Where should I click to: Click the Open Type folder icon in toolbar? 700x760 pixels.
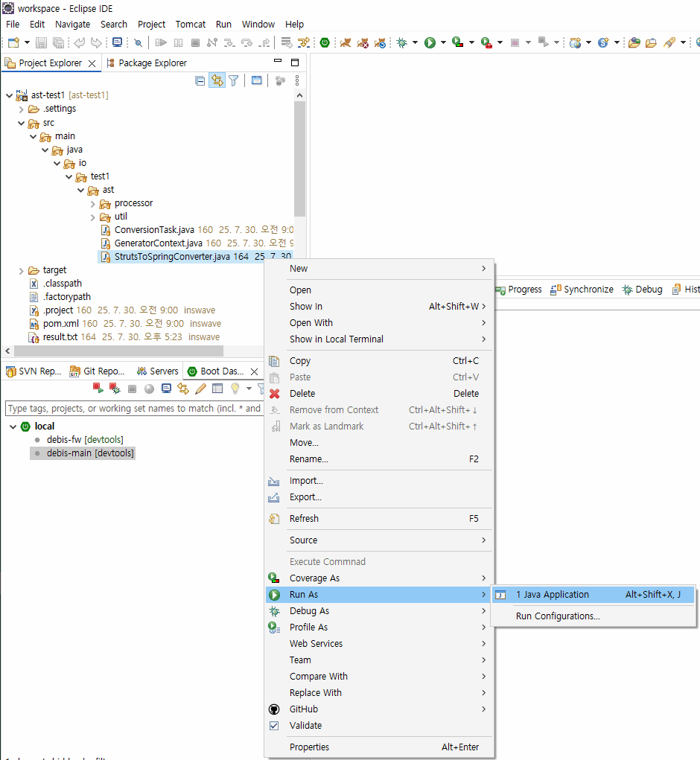click(634, 42)
